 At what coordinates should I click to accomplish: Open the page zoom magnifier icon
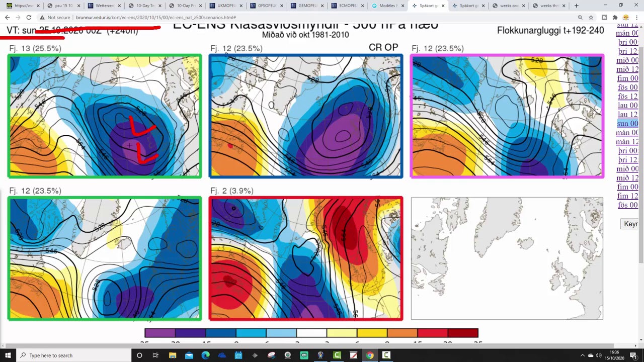580,17
